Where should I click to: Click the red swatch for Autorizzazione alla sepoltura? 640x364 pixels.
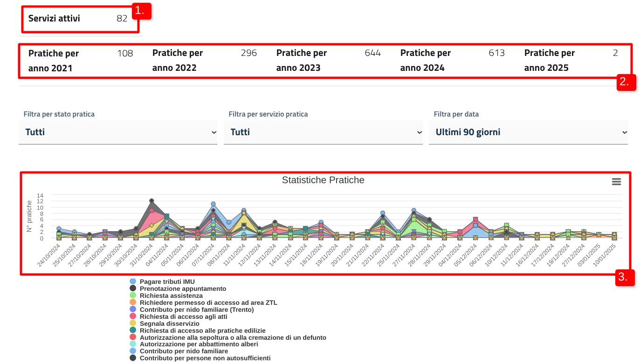pos(133,337)
